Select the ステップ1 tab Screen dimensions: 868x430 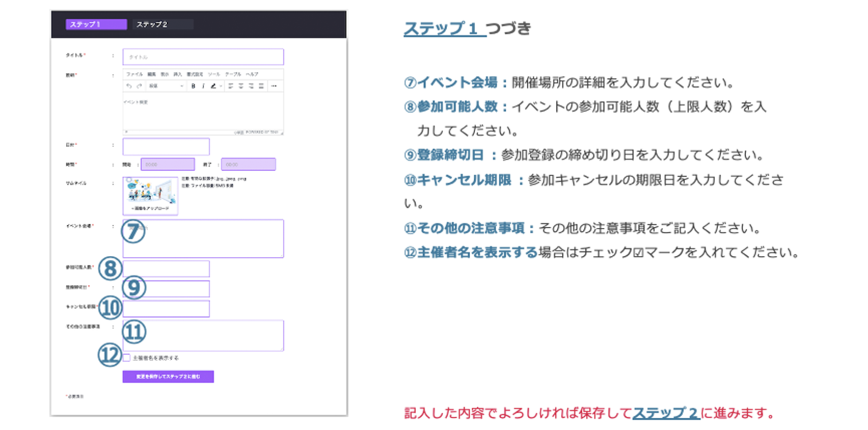(x=96, y=24)
